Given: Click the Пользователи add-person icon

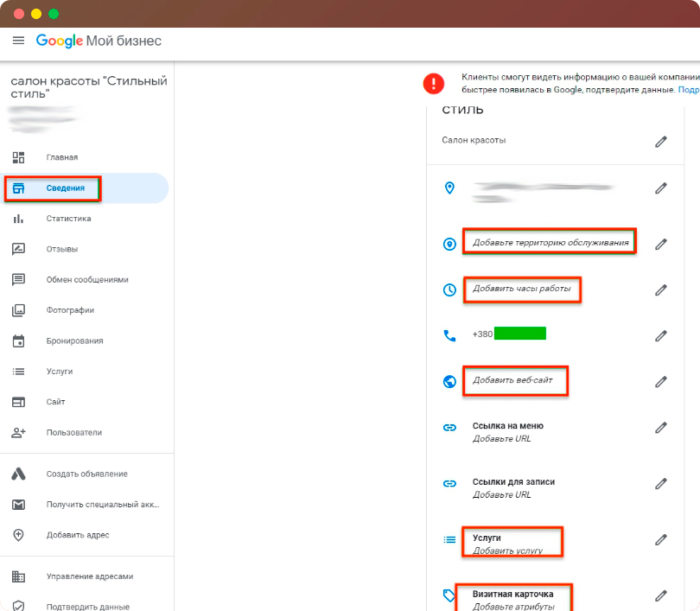Looking at the screenshot, I should (x=18, y=432).
